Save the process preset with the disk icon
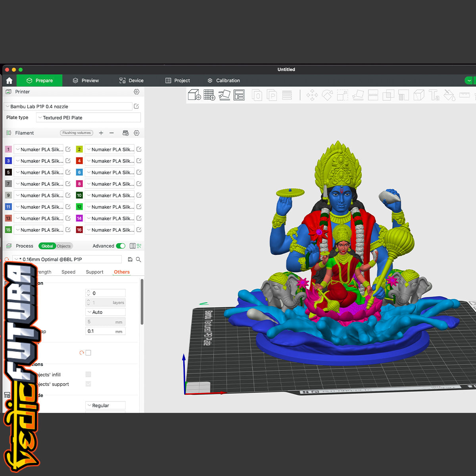 click(x=130, y=259)
